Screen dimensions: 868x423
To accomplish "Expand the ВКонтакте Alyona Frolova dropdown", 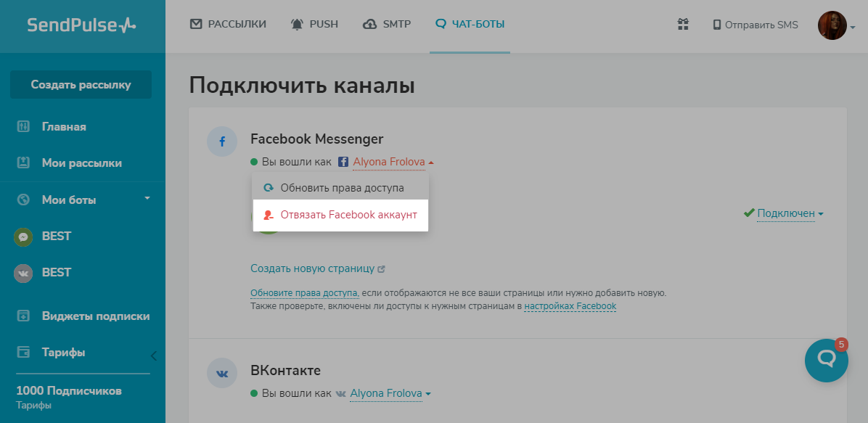I will (x=390, y=394).
